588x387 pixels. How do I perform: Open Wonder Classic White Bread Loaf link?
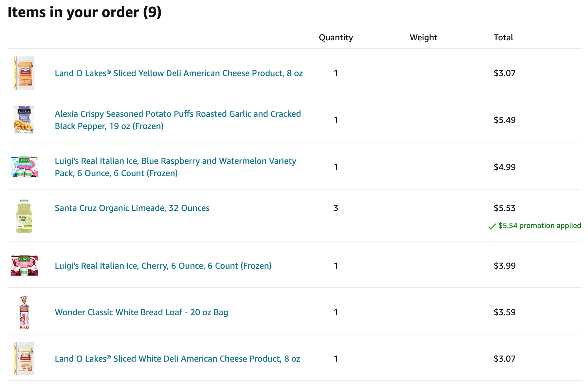tap(141, 312)
